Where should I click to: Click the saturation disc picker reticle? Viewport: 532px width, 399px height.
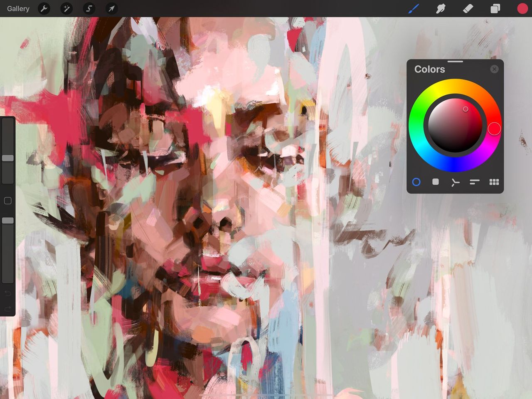coord(465,109)
